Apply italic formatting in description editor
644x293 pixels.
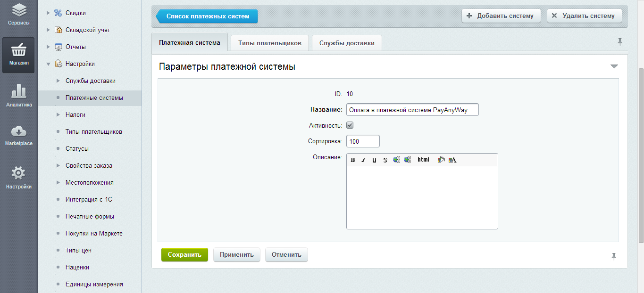point(363,160)
